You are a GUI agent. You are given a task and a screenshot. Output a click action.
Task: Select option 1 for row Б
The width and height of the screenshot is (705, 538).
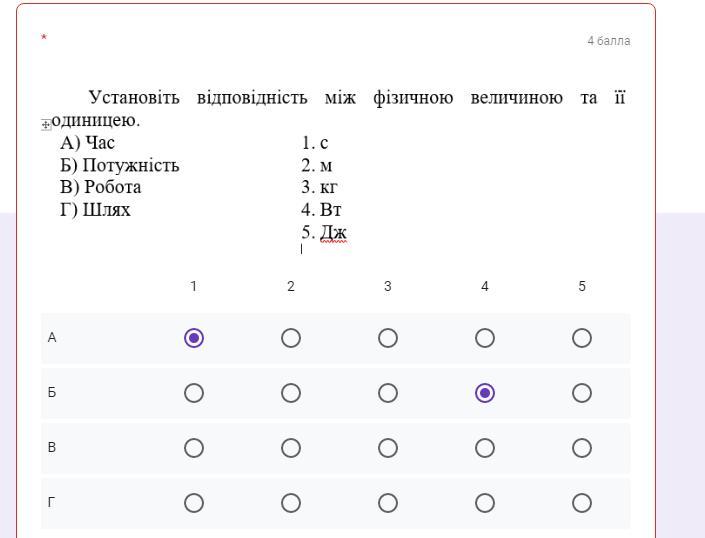(x=194, y=393)
